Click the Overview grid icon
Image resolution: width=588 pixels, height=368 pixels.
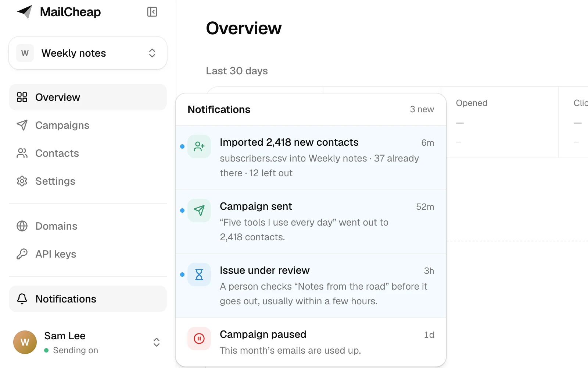click(x=22, y=97)
